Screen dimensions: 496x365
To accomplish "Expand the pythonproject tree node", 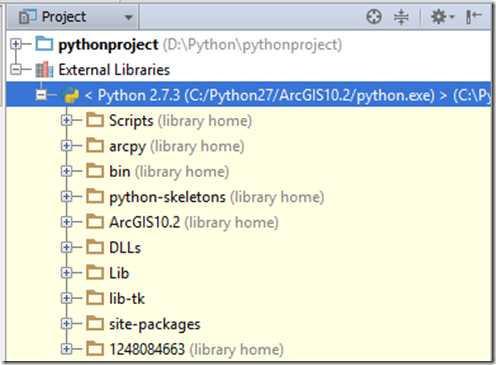I will [16, 44].
